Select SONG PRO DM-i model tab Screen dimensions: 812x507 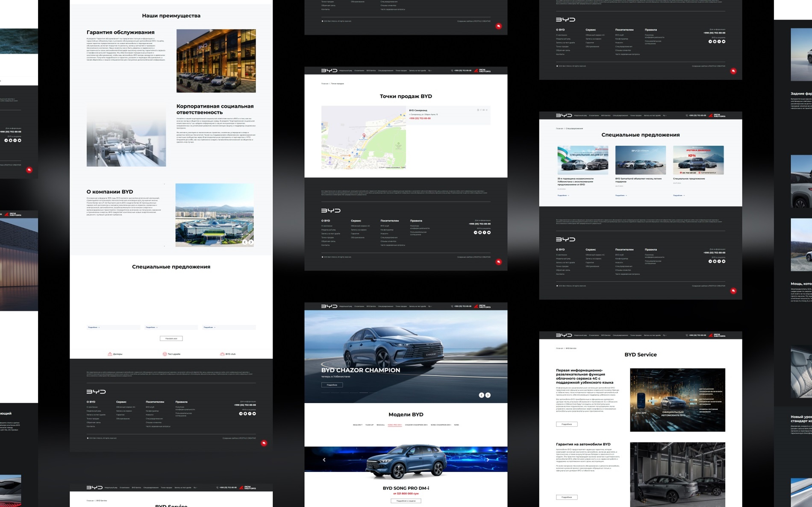(x=394, y=425)
